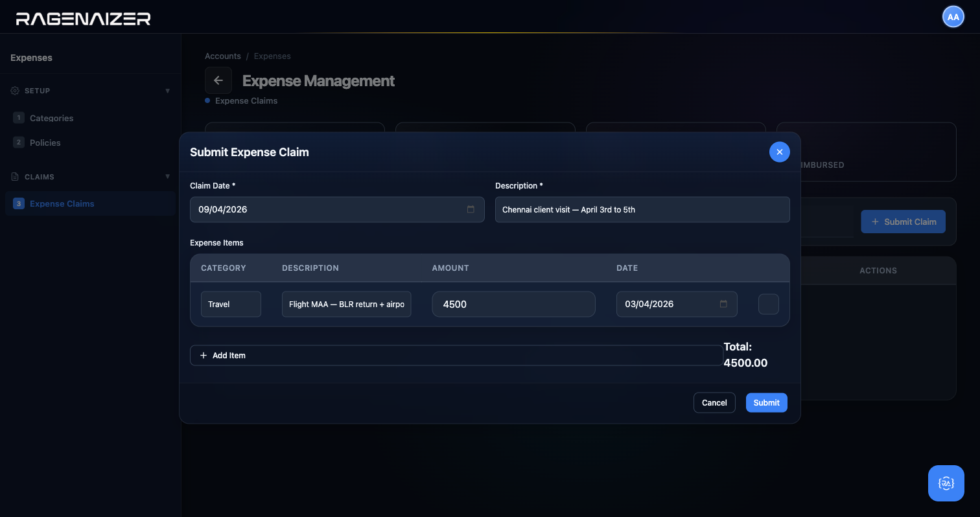Click the Accounts breadcrumb link
980x517 pixels.
(x=223, y=56)
